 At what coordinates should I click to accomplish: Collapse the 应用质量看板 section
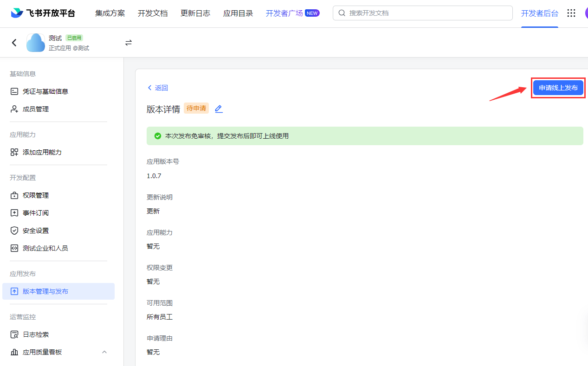point(104,352)
